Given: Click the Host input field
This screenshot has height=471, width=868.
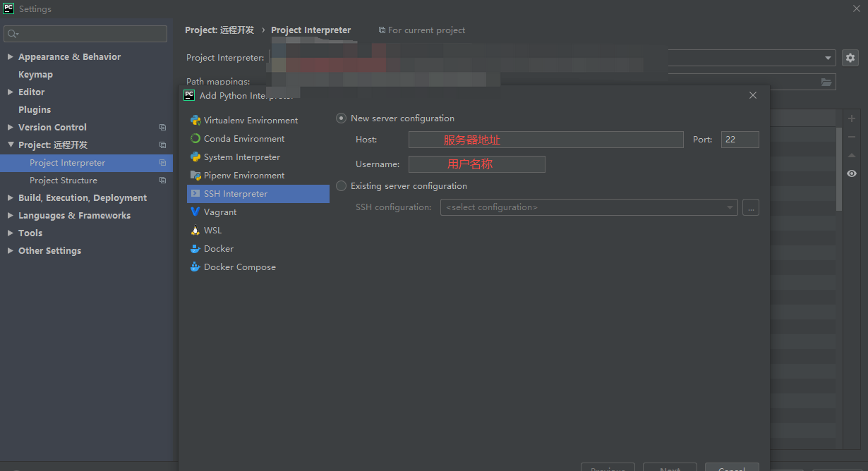Looking at the screenshot, I should (546, 140).
